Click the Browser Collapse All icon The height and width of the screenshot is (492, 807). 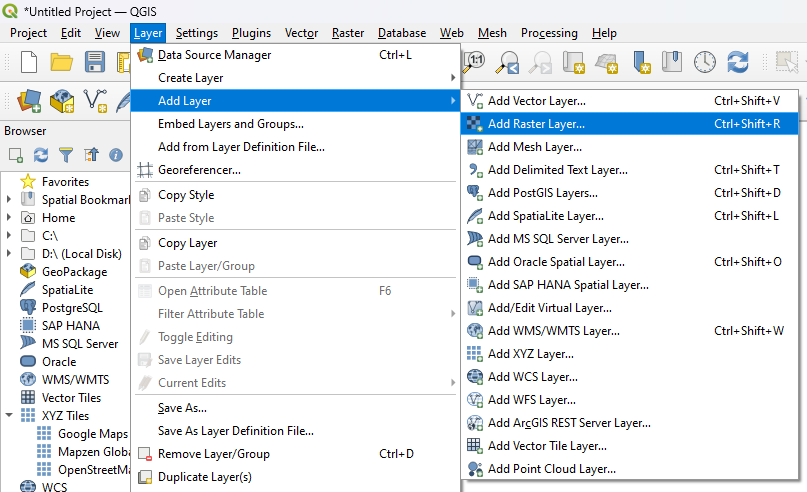point(91,154)
